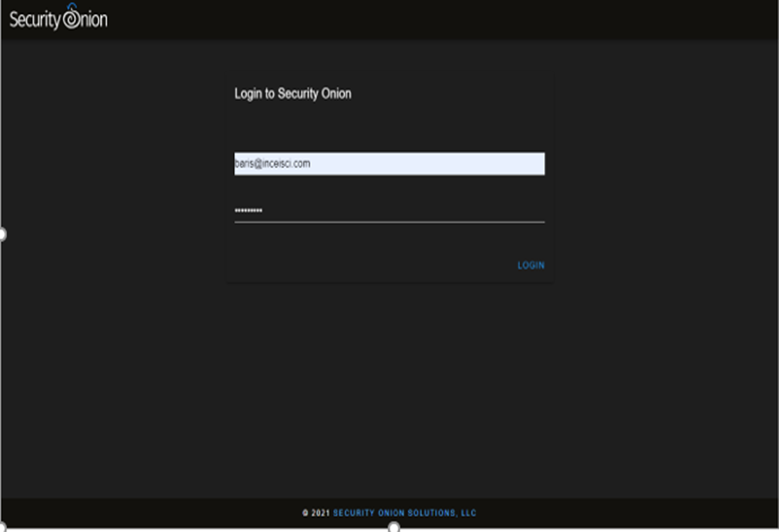Open the Security Onion Solutions, LLC link
The image size is (779, 532).
405,513
